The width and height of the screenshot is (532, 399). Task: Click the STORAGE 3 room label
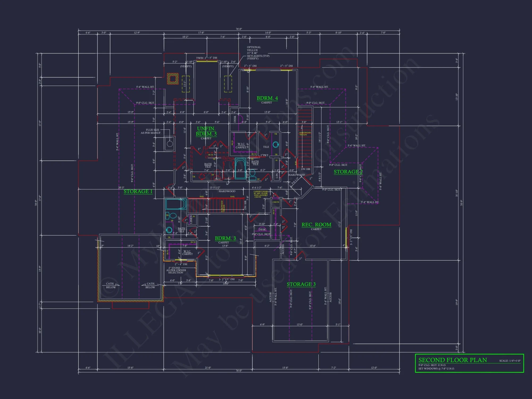point(301,284)
